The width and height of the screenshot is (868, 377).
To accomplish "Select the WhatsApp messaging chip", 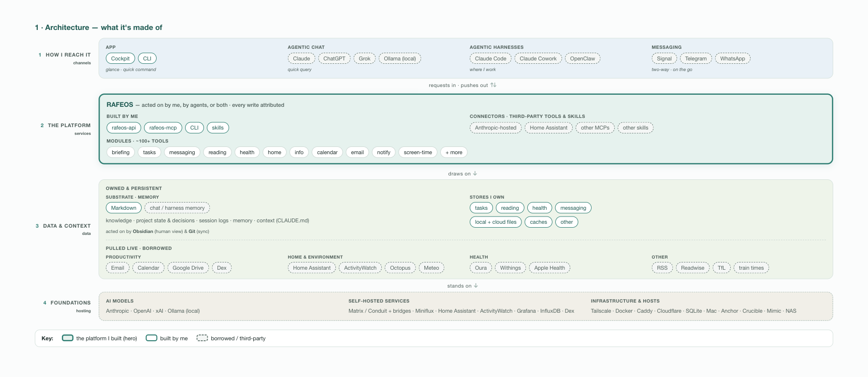I will [733, 58].
